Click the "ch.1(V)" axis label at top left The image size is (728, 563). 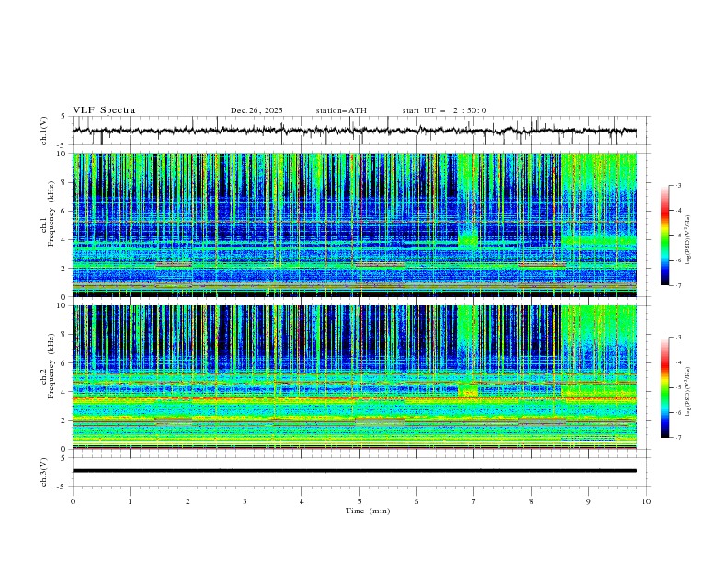tap(44, 131)
